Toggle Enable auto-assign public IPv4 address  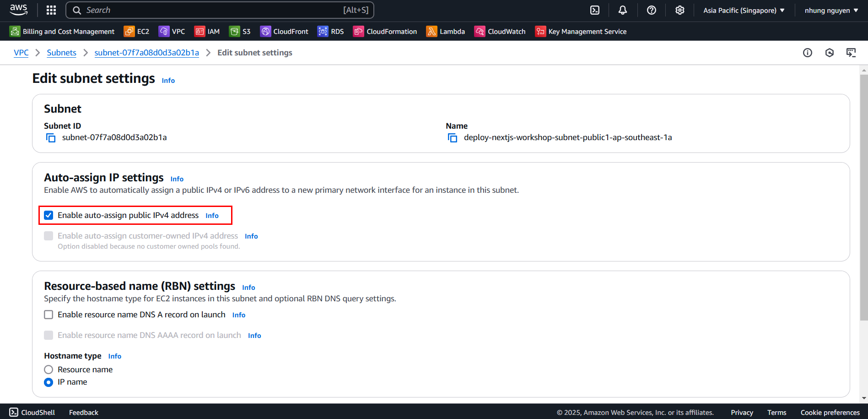click(x=49, y=215)
